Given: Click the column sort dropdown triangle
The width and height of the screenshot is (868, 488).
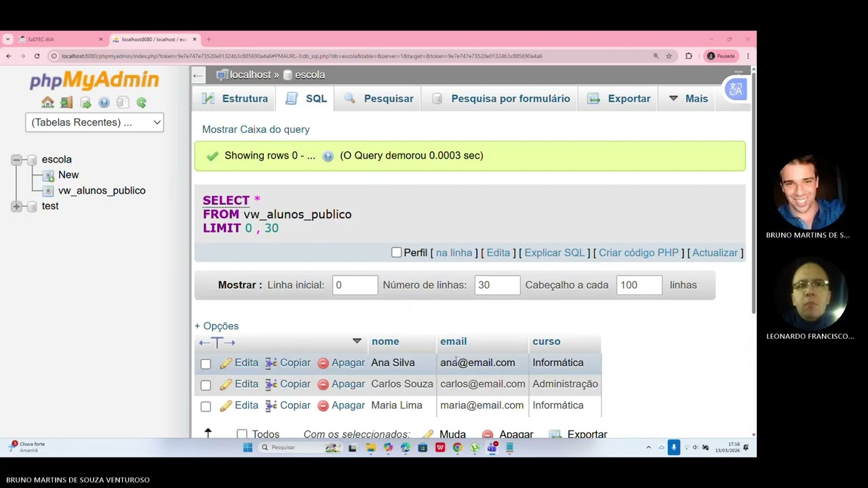Looking at the screenshot, I should (x=357, y=341).
